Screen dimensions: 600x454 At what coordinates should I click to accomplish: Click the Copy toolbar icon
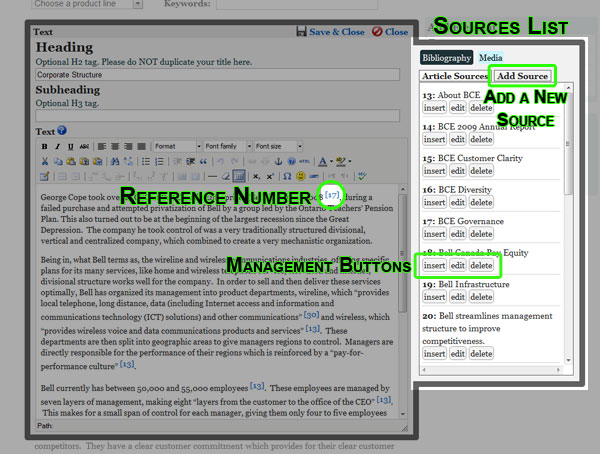coord(58,161)
